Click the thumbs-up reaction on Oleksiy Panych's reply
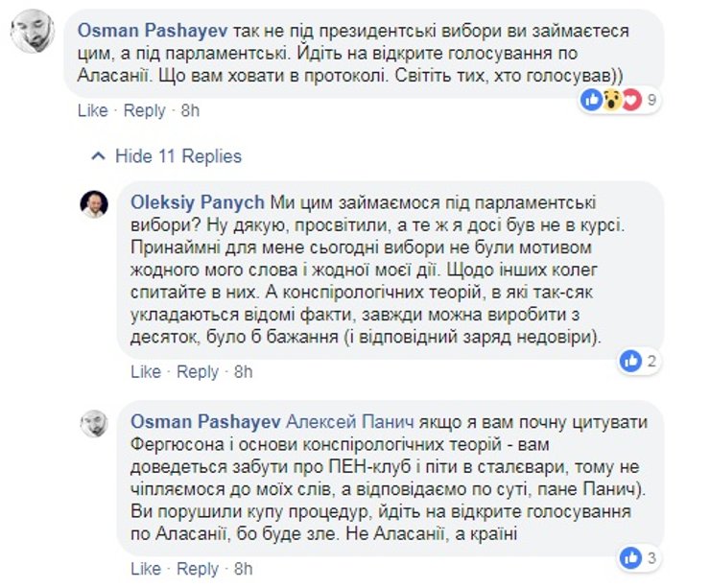This screenshot has width=710, height=588. click(630, 361)
